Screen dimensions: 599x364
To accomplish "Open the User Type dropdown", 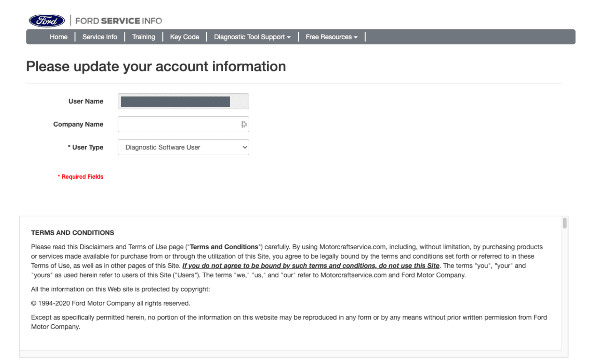I will pos(183,147).
